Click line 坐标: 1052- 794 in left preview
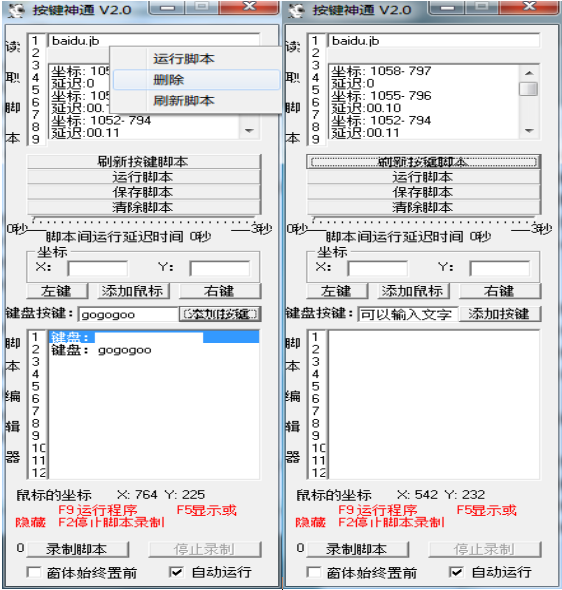This screenshot has height=590, width=562. (101, 120)
